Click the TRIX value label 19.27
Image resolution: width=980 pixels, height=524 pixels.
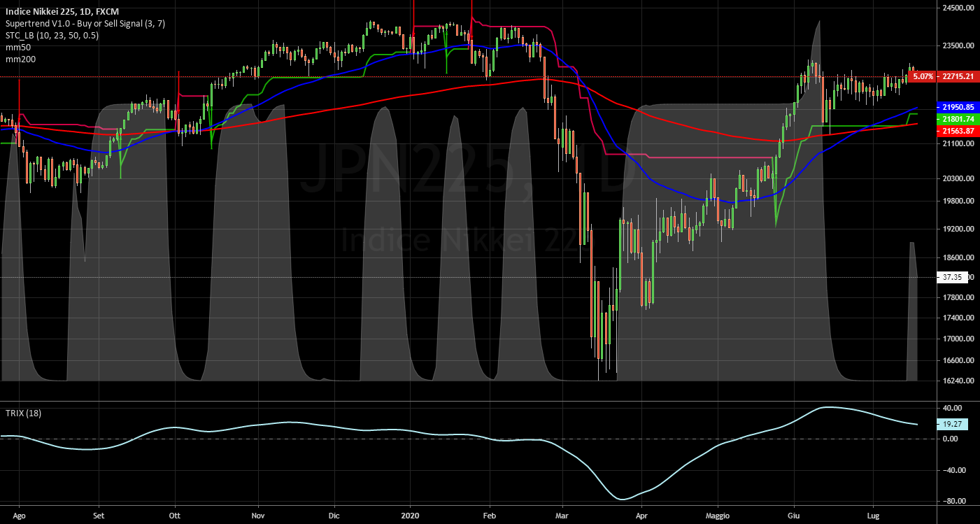point(953,424)
